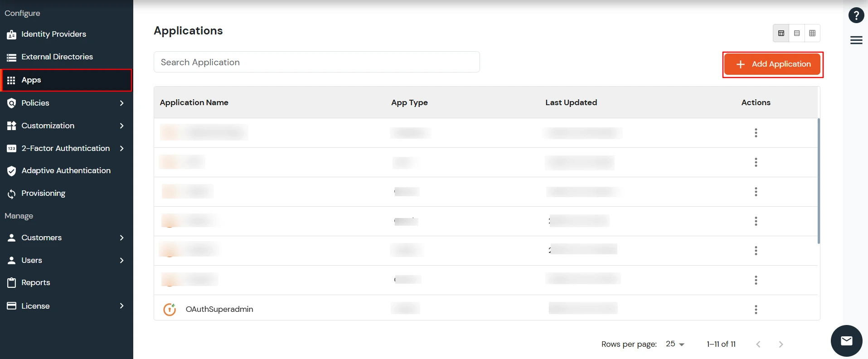Viewport: 868px width, 359px height.
Task: Expand the 2-Factor Authentication submenu
Action: click(x=121, y=148)
